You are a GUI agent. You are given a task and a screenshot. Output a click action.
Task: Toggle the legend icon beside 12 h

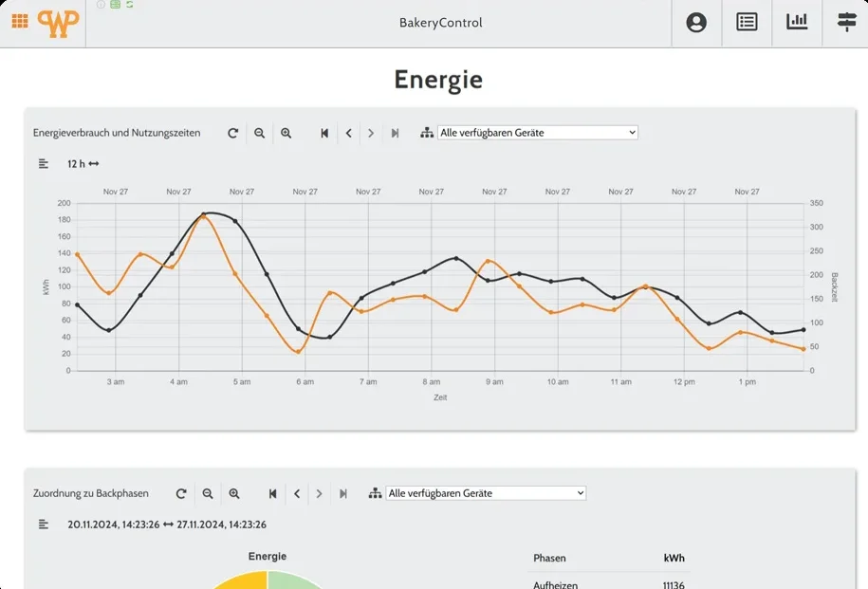(44, 164)
